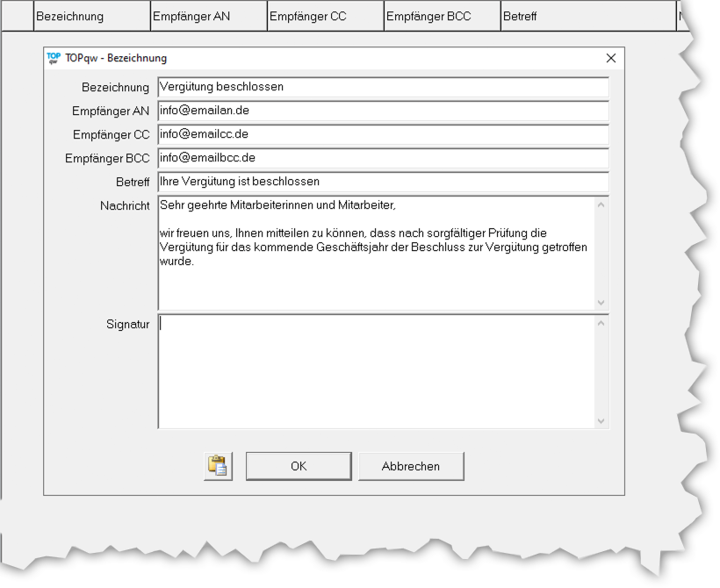720x588 pixels.
Task: Click the Signatur scrollbar up arrow
Action: pyautogui.click(x=601, y=324)
